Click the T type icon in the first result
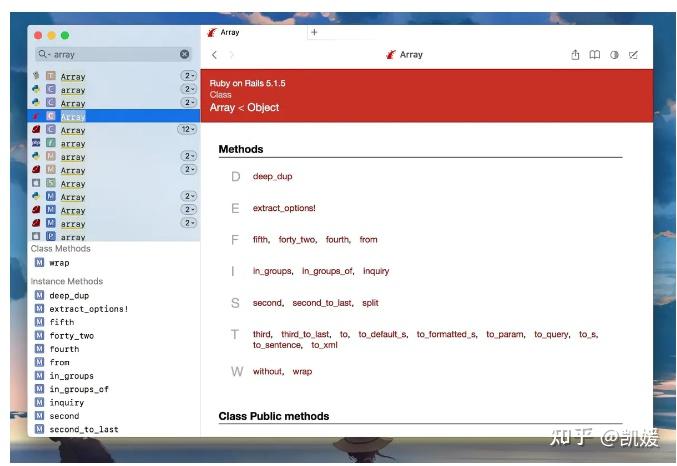Viewport: 677px width, 466px height. [51, 76]
